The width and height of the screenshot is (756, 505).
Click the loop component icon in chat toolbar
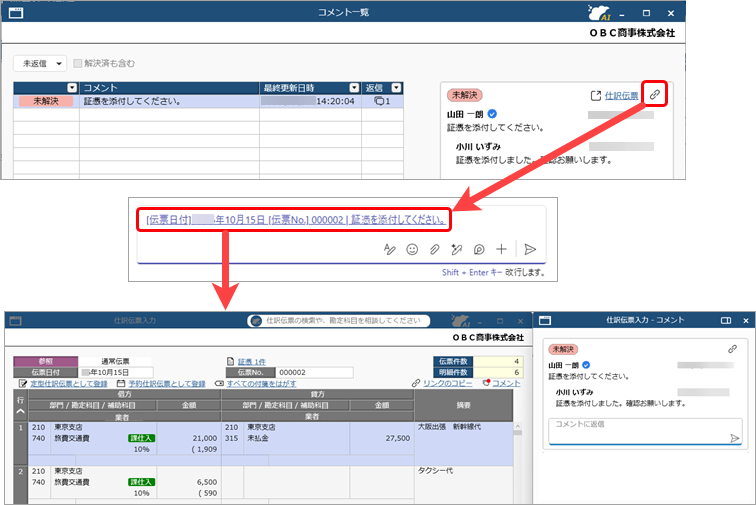[479, 249]
